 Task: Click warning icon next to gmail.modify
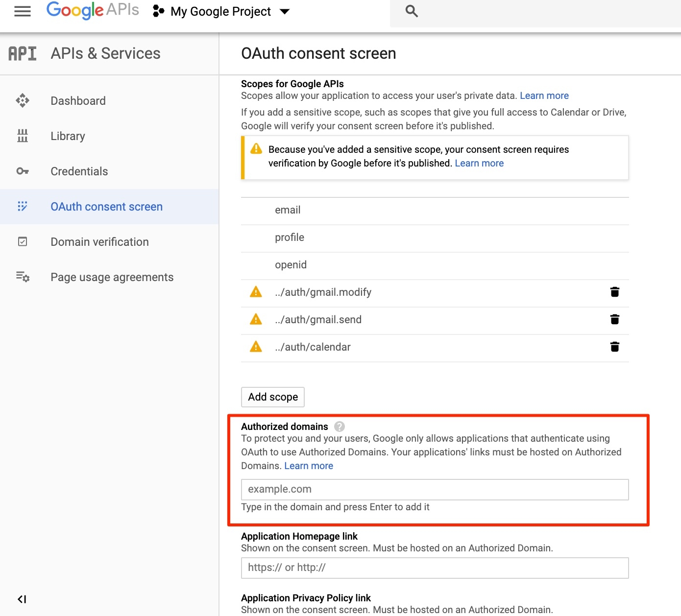[256, 292]
